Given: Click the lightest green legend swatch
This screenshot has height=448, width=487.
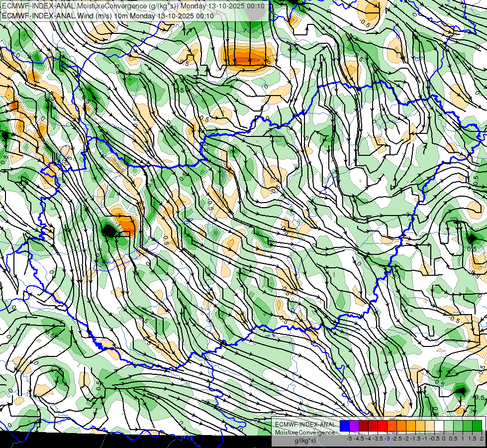Looking at the screenshot, I should pyautogui.click(x=449, y=426).
